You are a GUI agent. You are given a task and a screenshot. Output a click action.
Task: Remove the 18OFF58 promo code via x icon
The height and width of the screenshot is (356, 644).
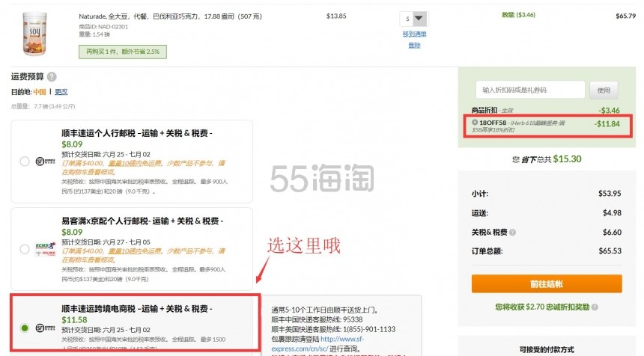click(x=475, y=122)
